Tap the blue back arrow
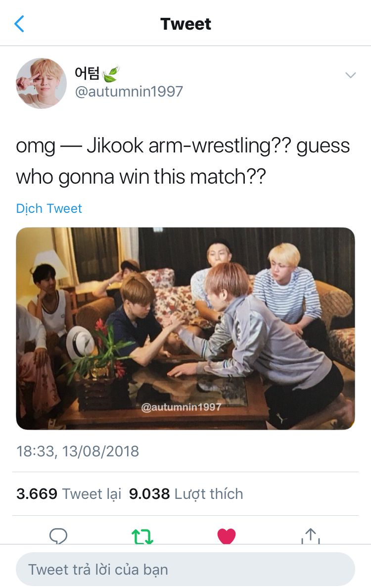The height and width of the screenshot is (588, 371). point(19,24)
